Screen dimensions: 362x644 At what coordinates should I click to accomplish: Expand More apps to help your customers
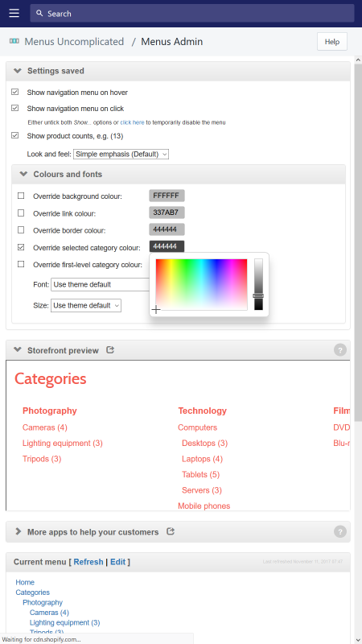tap(93, 532)
